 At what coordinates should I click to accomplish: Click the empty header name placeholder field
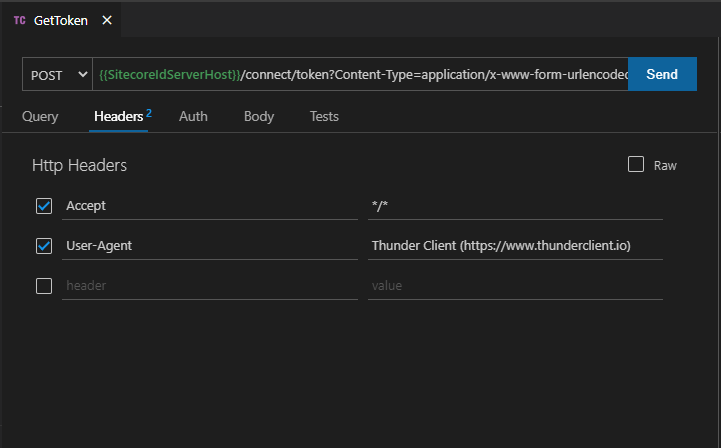coord(209,286)
